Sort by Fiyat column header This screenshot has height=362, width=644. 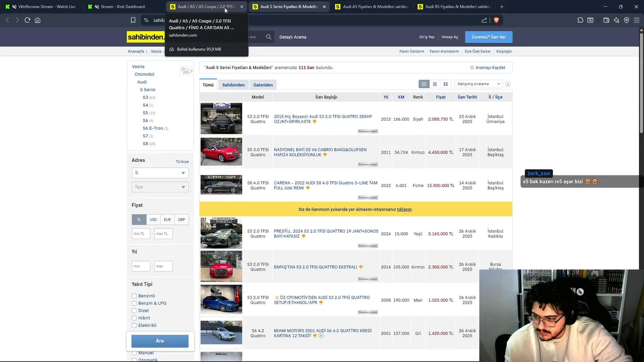click(441, 97)
